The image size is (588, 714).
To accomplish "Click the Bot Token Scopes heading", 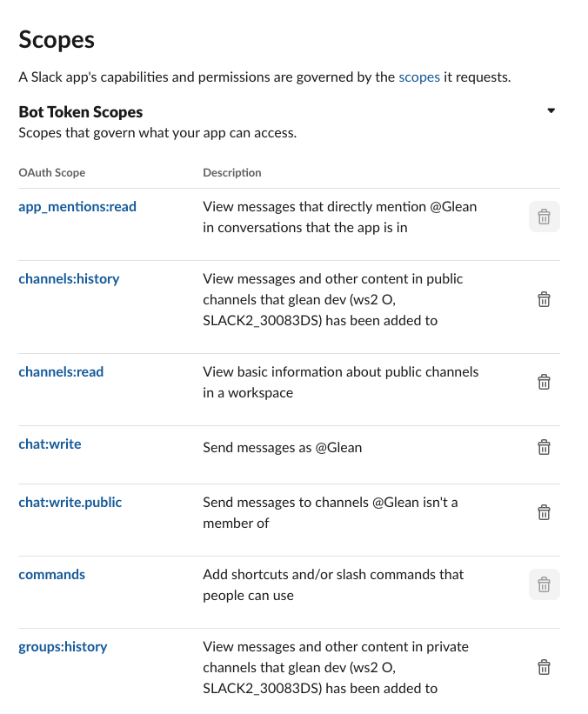I will (x=81, y=112).
